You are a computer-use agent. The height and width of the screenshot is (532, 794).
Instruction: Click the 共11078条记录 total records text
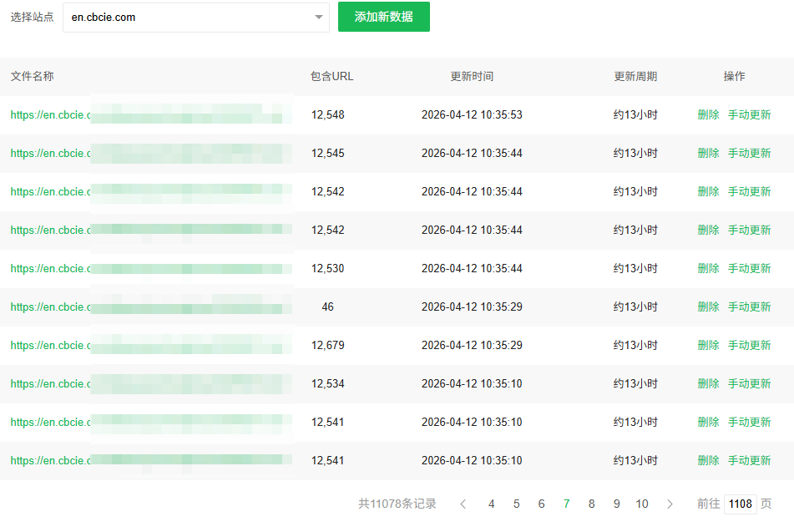tap(397, 504)
